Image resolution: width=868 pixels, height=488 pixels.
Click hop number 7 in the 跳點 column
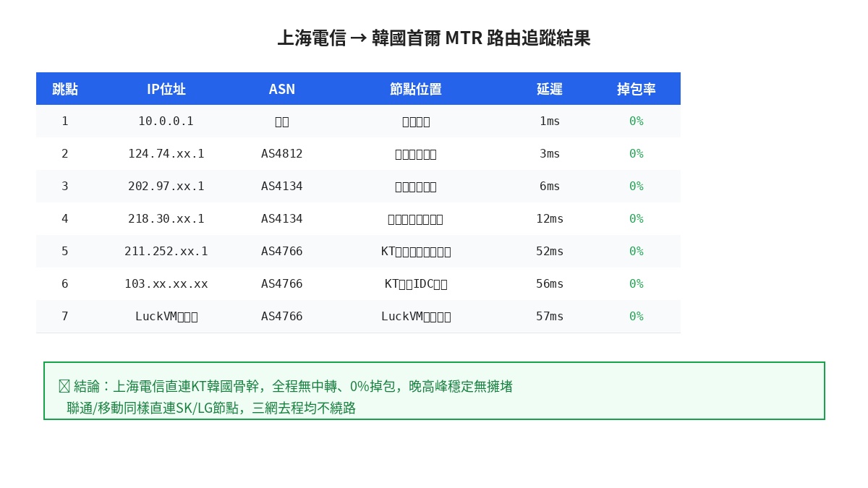point(65,317)
